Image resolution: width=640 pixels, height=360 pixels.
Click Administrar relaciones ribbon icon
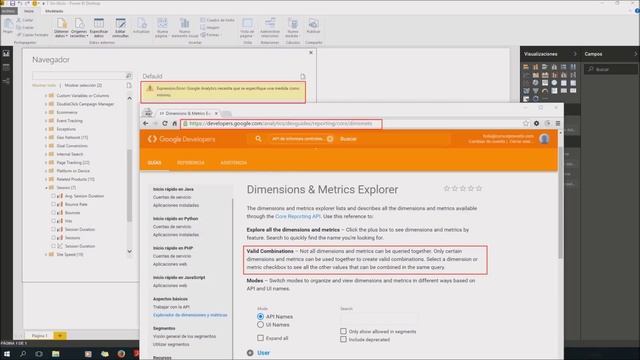point(270,28)
